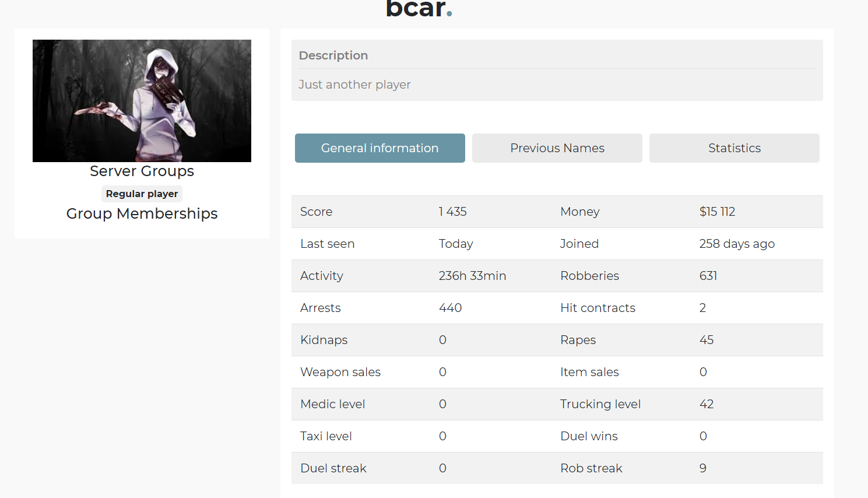
Task: Select the Last seen Today cell
Action: [x=456, y=244]
